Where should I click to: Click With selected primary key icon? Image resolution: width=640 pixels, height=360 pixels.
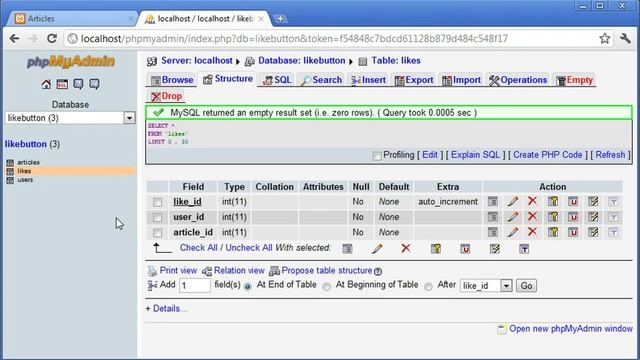pyautogui.click(x=436, y=249)
